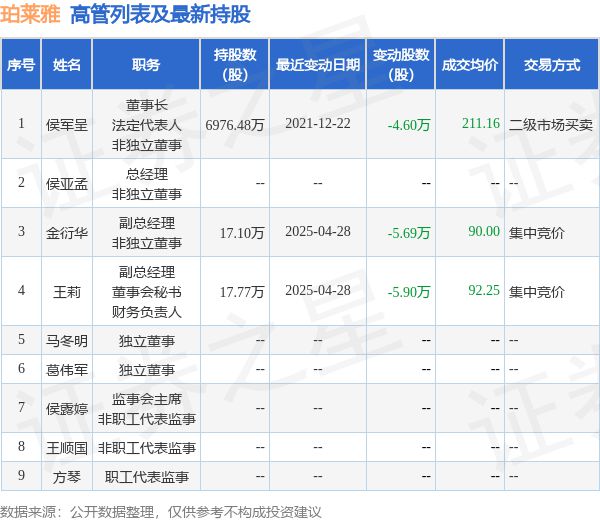Click the 姓名 column header
The height and width of the screenshot is (521, 600).
tap(67, 65)
